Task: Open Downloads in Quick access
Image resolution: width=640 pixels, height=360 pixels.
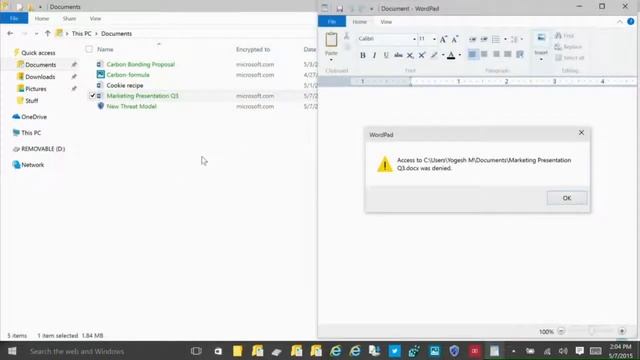Action: coord(40,77)
